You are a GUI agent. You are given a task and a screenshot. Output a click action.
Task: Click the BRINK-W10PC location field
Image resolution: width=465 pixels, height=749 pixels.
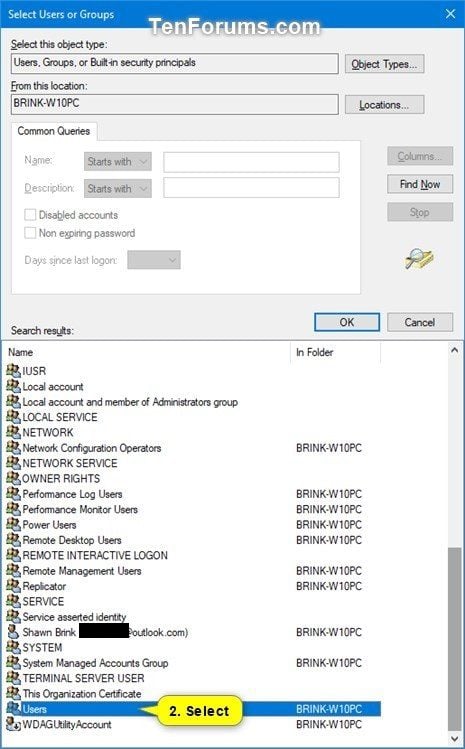[174, 104]
